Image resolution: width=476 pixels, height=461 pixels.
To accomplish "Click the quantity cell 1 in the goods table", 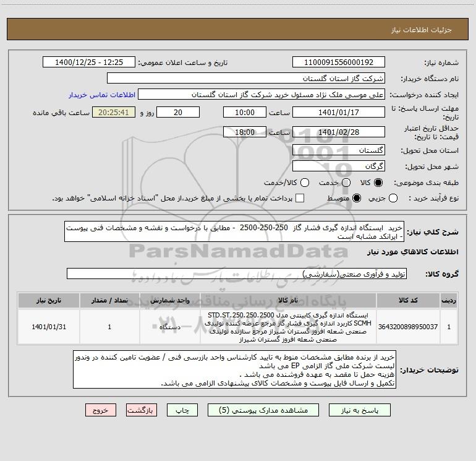I will [x=109, y=327].
